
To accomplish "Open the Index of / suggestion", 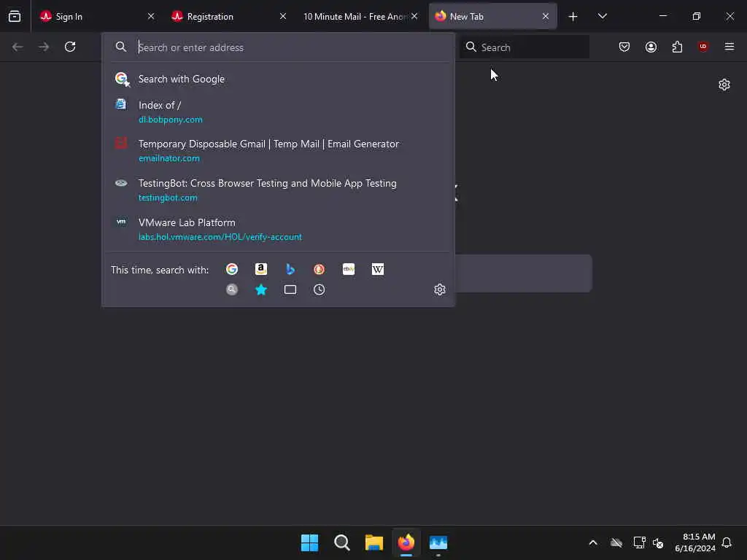I will click(278, 112).
